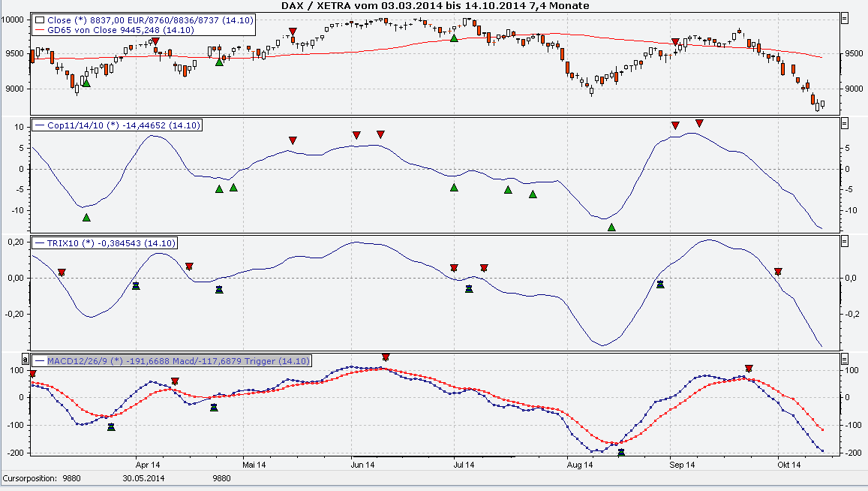The width and height of the screenshot is (868, 491).
Task: Click the late-August green buy marker in TRIX panel
Action: [660, 285]
